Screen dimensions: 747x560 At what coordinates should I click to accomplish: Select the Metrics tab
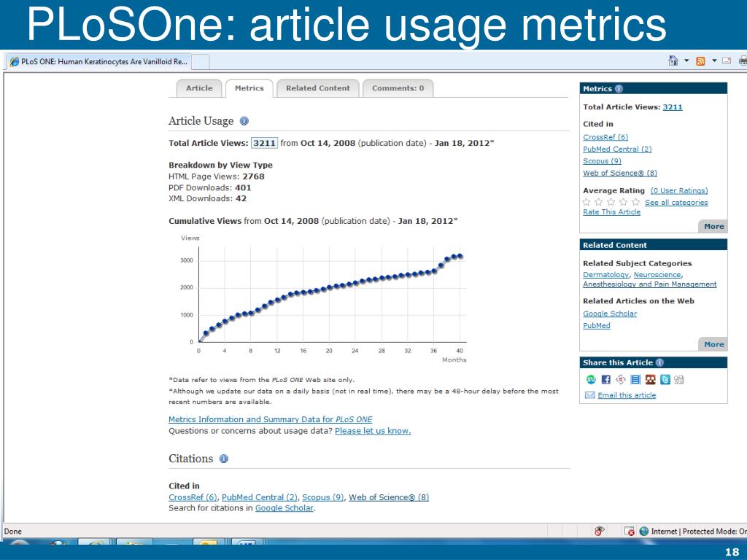coord(249,88)
